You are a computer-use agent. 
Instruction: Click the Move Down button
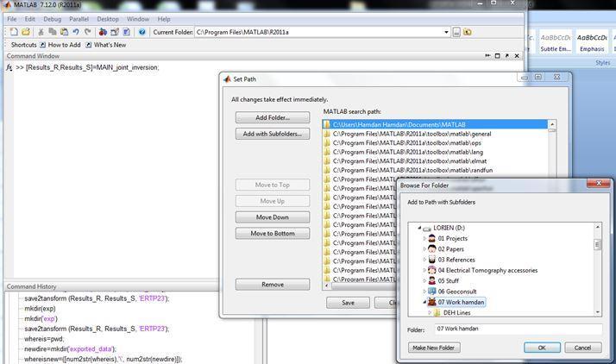tap(273, 217)
